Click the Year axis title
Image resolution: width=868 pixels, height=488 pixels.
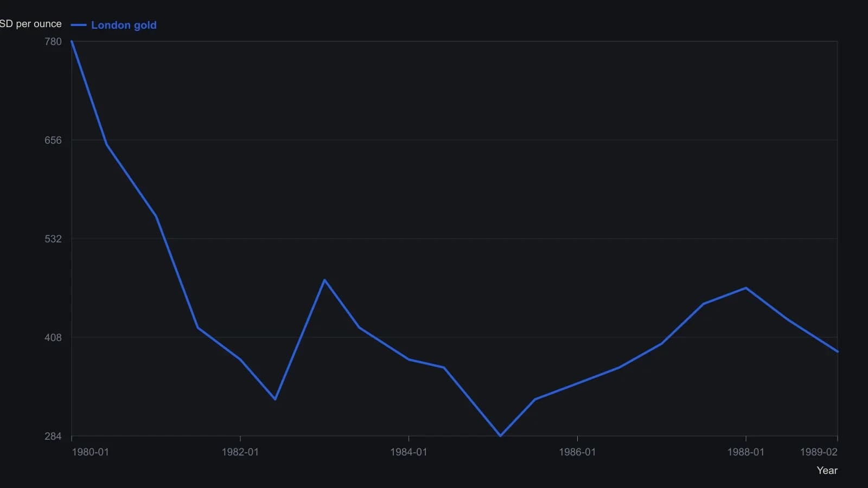pyautogui.click(x=827, y=471)
